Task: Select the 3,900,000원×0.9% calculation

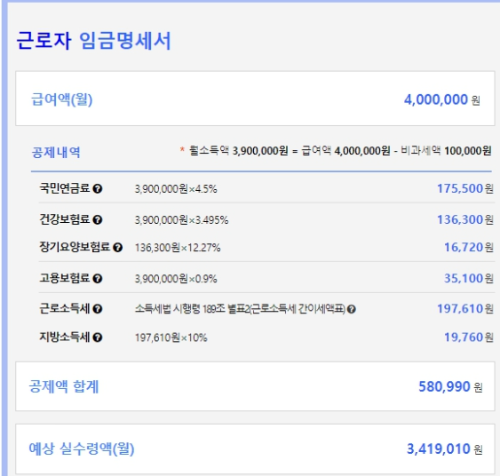Action: point(176,279)
